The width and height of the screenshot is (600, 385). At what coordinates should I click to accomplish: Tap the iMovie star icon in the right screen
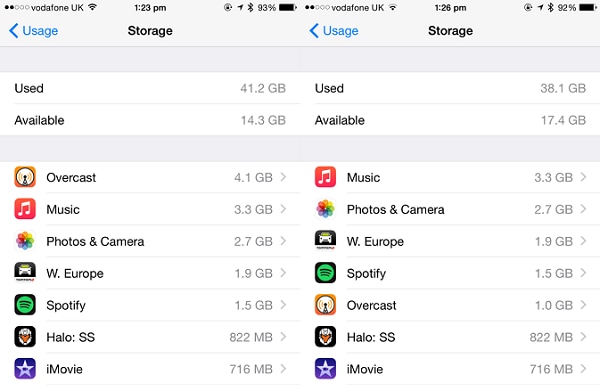pos(326,369)
